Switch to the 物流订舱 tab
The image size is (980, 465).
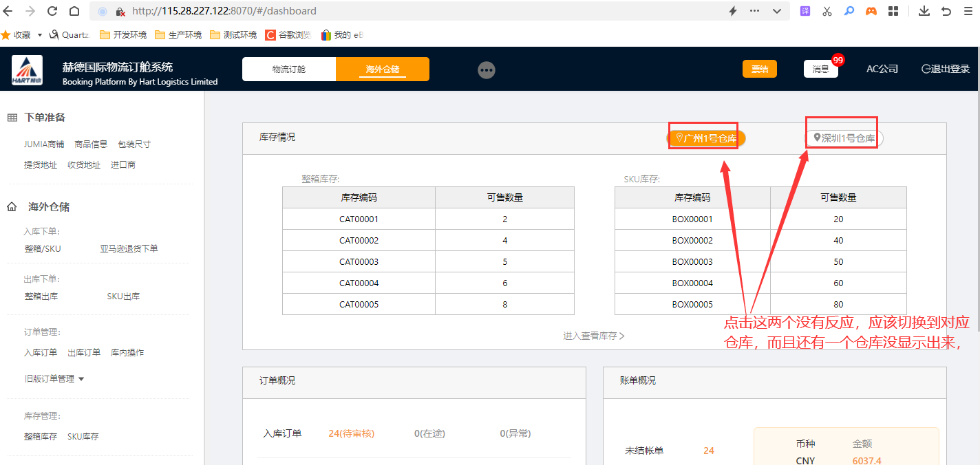pyautogui.click(x=289, y=69)
